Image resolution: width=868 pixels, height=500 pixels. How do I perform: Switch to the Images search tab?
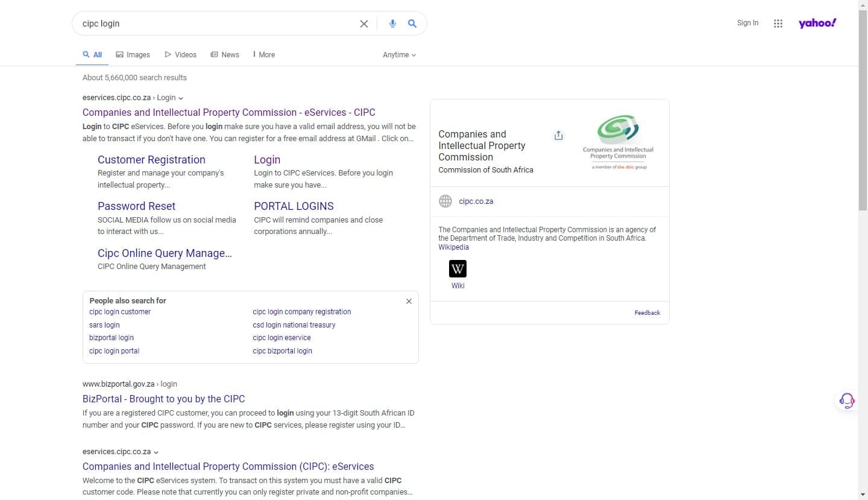(x=133, y=54)
